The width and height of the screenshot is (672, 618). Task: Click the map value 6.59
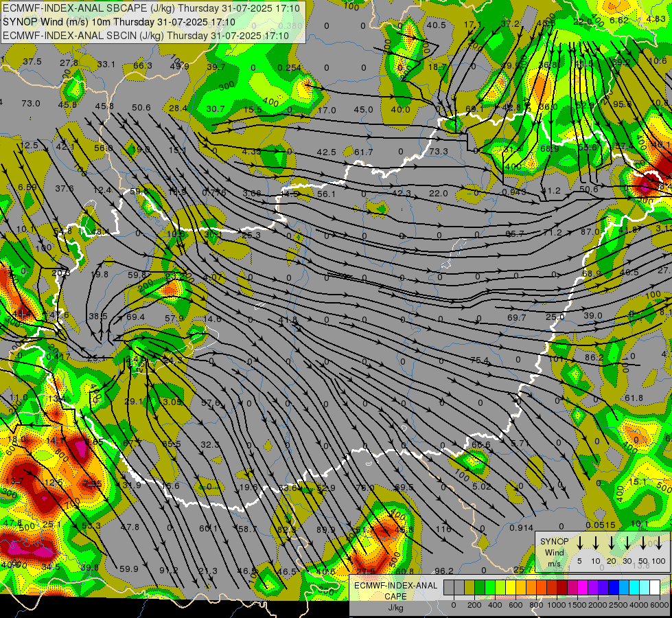[27, 187]
